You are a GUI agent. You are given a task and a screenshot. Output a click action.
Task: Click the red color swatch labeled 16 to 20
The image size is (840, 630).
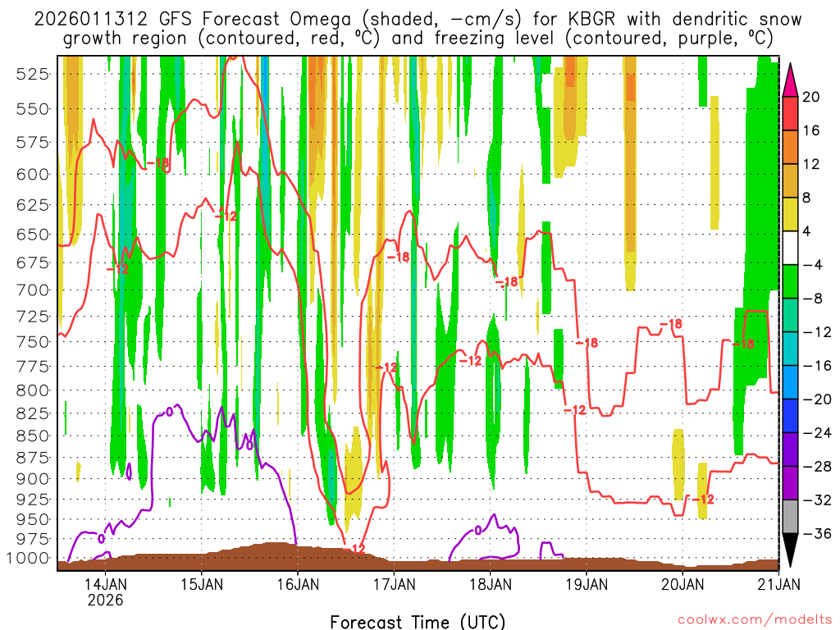(790, 113)
